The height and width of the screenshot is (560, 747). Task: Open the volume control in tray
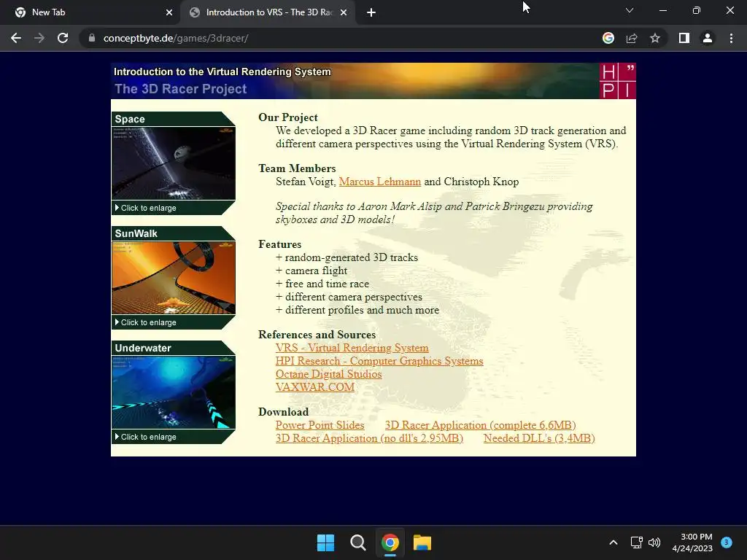654,542
